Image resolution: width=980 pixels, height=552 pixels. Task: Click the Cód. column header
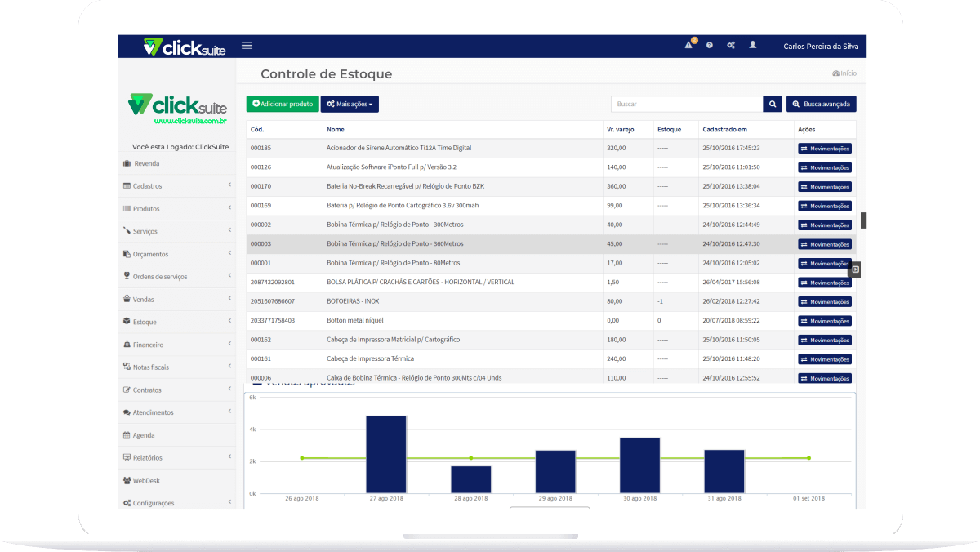point(257,129)
